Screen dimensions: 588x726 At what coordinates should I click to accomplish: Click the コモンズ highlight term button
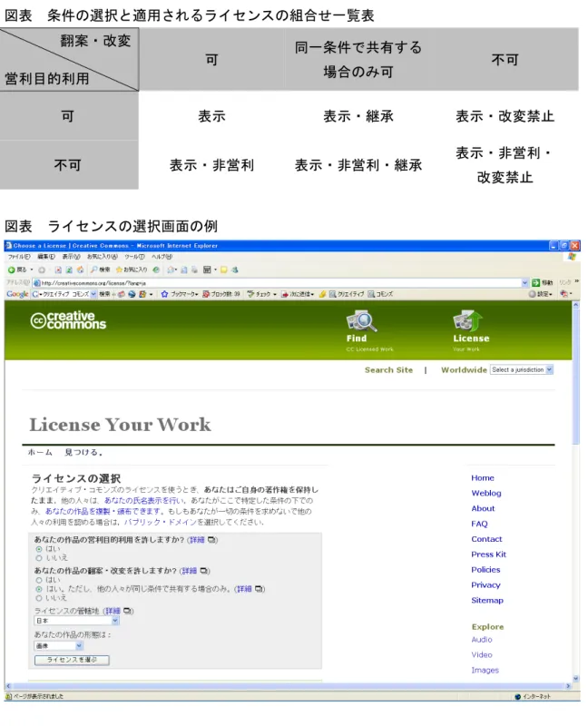click(380, 294)
